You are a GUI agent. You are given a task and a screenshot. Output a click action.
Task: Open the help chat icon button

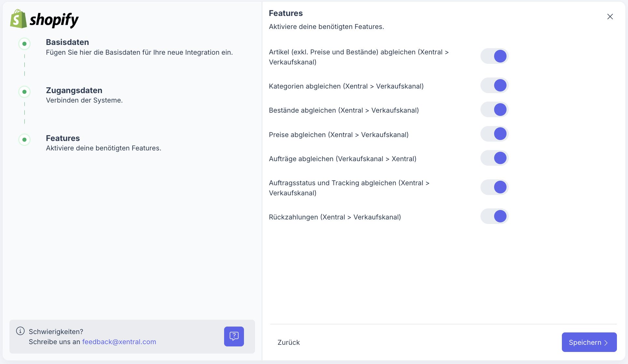pos(234,336)
